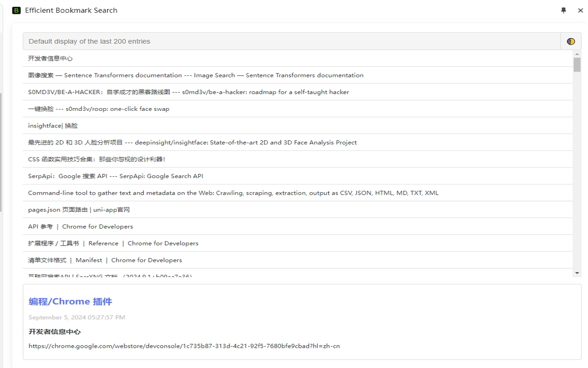The width and height of the screenshot is (588, 368).
Task: Close the Efficient Bookmark Search panel
Action: point(580,10)
